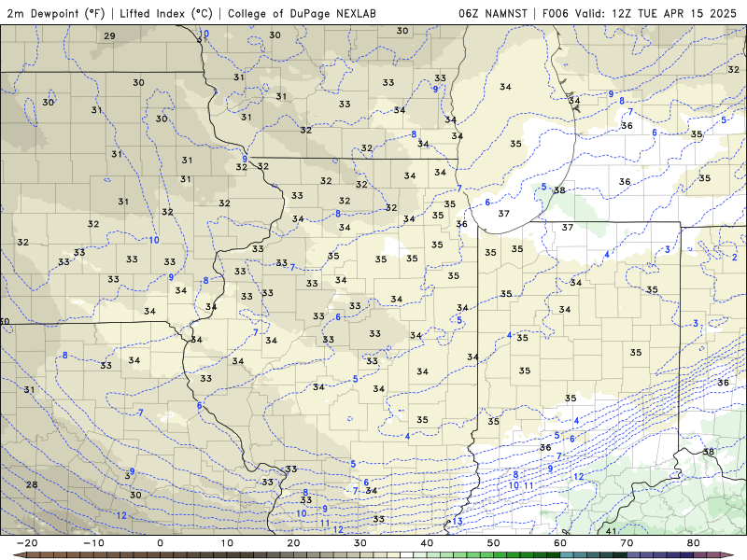Click the "2m Dewpoint (°F)" title text
Image resolution: width=747 pixels, height=560 pixels.
coord(56,13)
